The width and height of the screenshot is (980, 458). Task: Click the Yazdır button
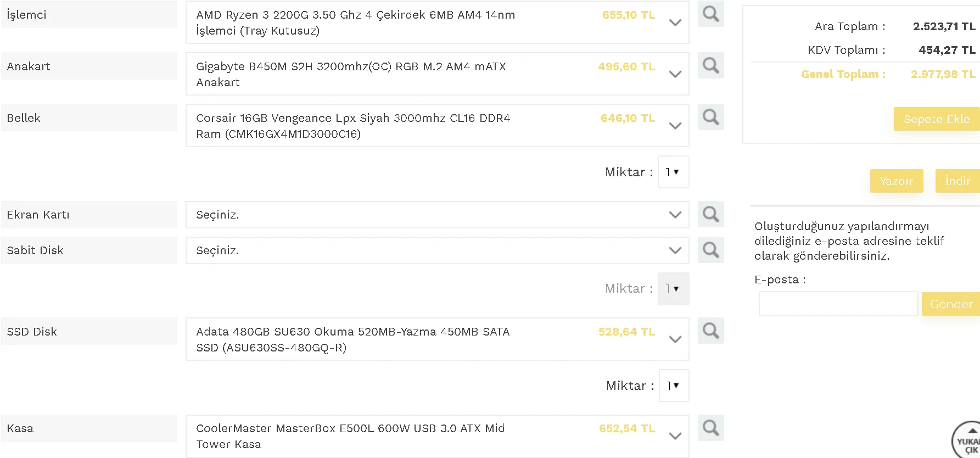click(896, 181)
